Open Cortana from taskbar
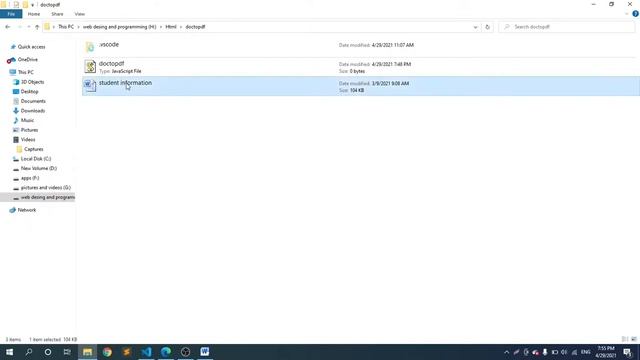 (x=48, y=352)
